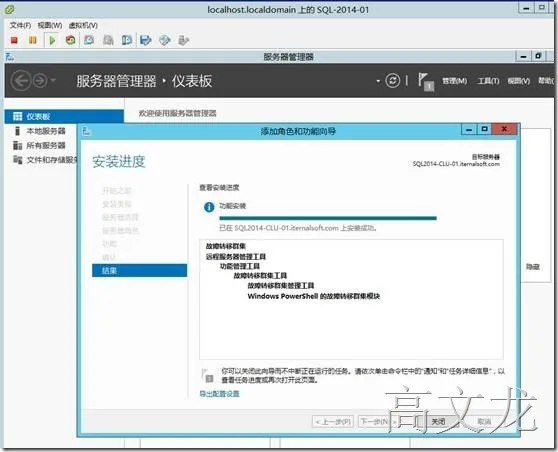
Task: Click the snapshot toolbar icon
Action: pos(89,40)
